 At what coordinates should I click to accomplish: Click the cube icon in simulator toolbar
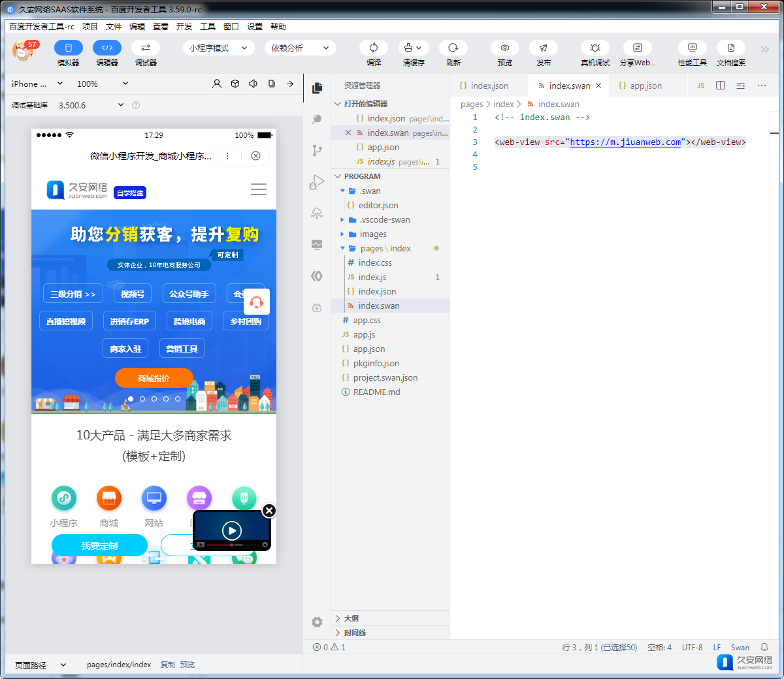[x=235, y=84]
